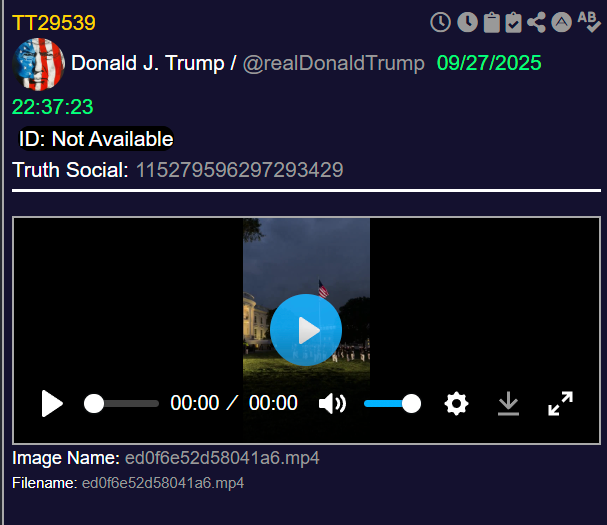The height and width of the screenshot is (525, 607).
Task: Click the solid filled clock icon
Action: [467, 22]
